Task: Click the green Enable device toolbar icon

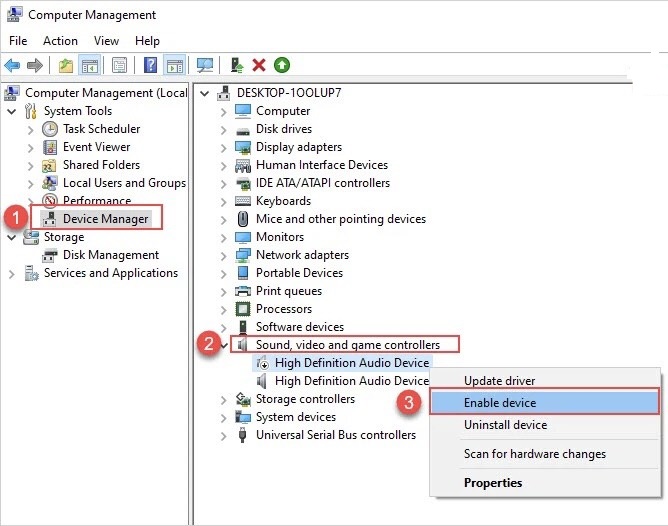Action: (282, 66)
